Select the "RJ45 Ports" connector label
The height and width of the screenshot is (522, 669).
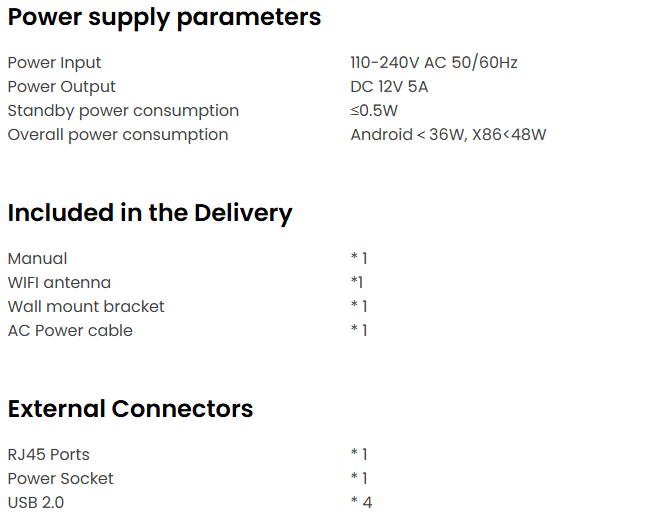tap(49, 455)
